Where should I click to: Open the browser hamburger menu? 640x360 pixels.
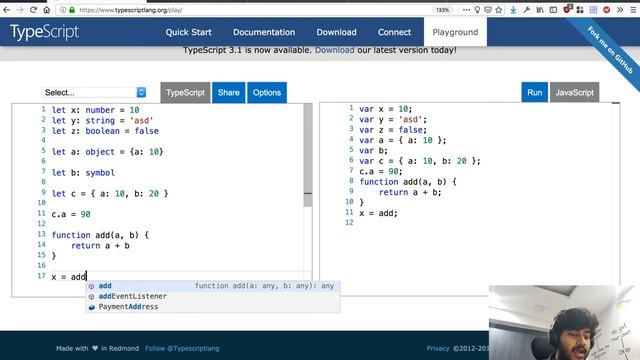tap(633, 10)
